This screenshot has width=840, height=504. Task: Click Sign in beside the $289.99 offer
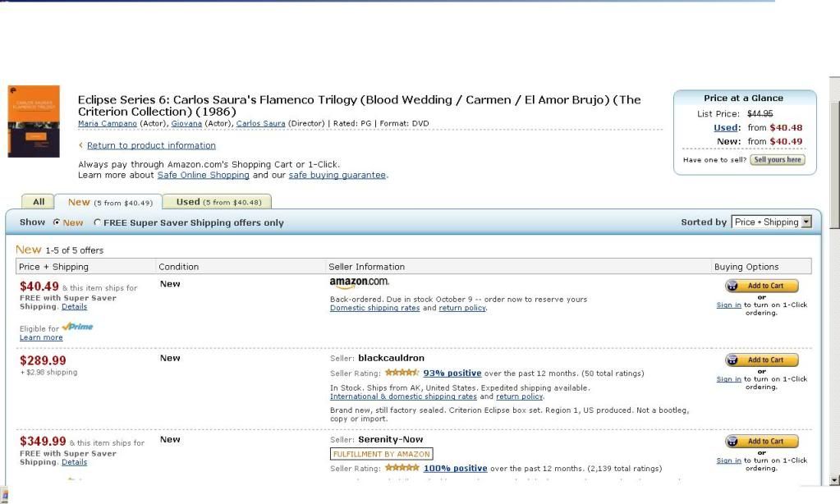pos(728,379)
